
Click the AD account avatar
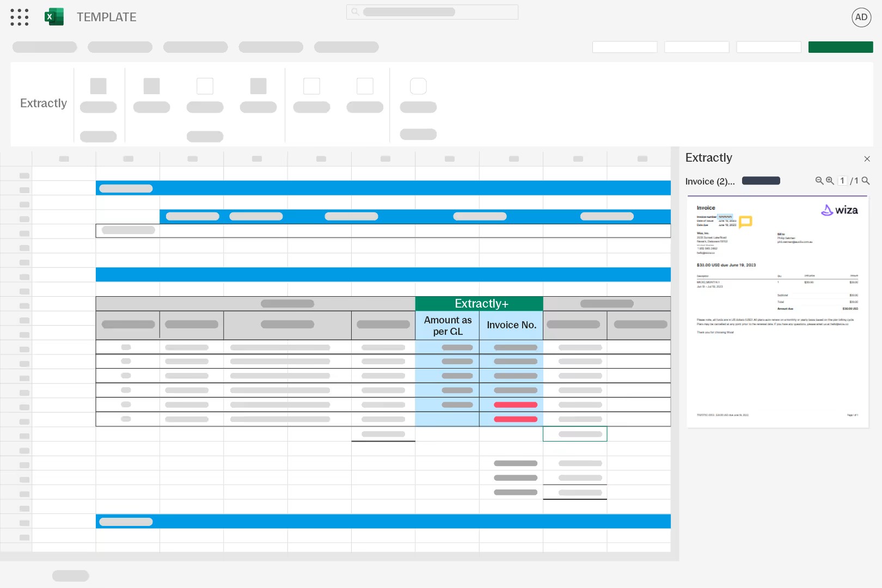tap(861, 17)
